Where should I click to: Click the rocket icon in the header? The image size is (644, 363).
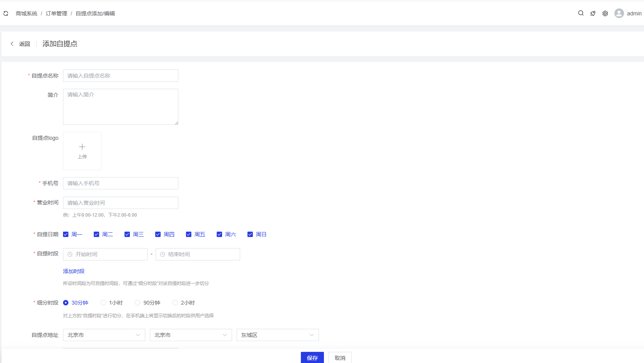[593, 13]
